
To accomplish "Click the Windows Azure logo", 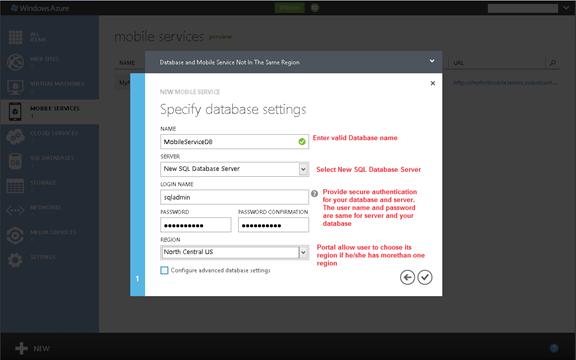I will click(x=40, y=8).
